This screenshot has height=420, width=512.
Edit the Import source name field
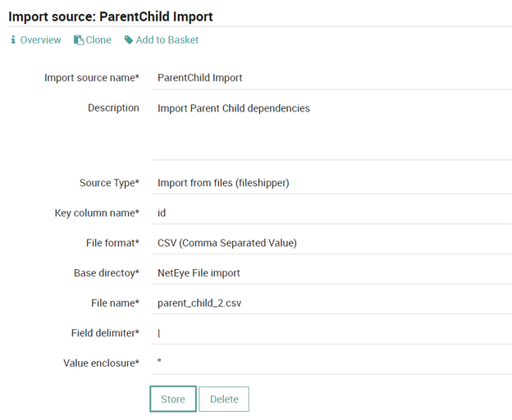331,78
